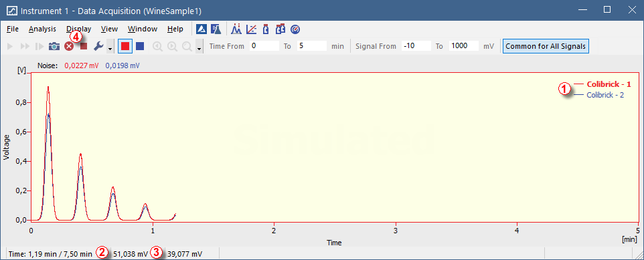Viewport: 644px width, 260px height.
Task: Click the Unzoom magnifier icon
Action: (x=187, y=46)
